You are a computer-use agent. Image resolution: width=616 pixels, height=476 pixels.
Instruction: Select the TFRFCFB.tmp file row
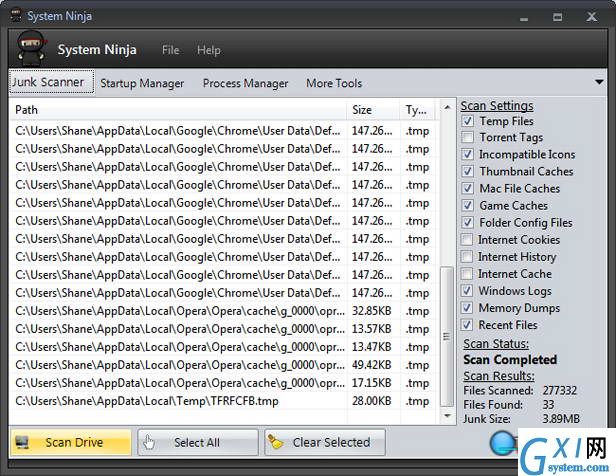tap(222, 401)
